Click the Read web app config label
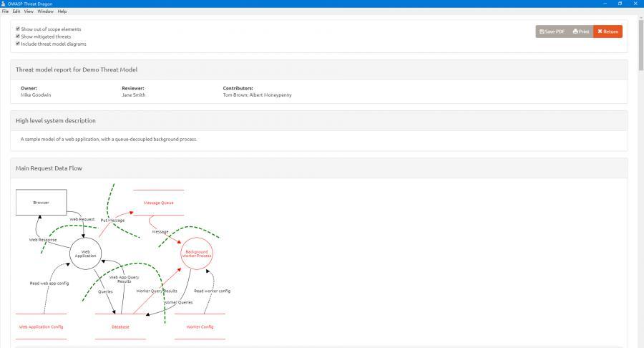 49,283
